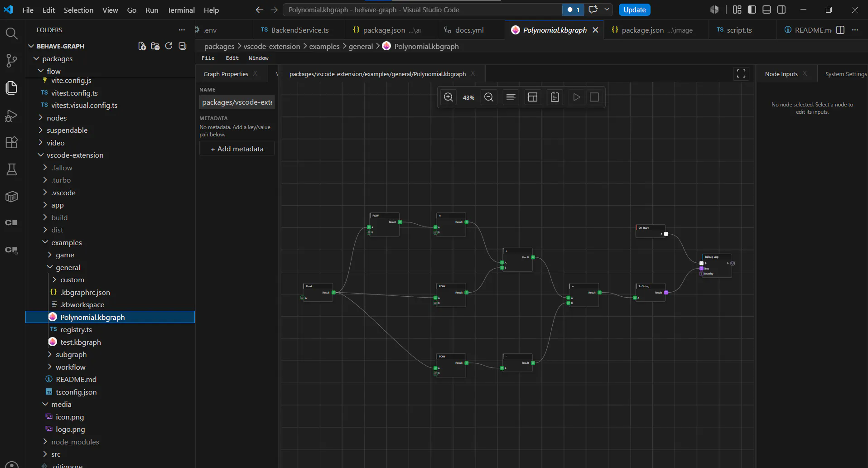
Task: Stop graph execution with square button
Action: [x=594, y=97]
